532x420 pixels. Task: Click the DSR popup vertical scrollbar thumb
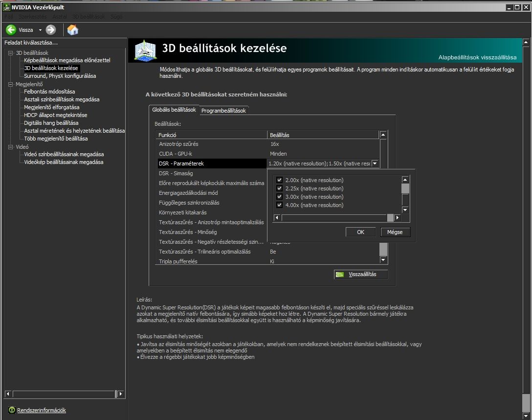pyautogui.click(x=405, y=188)
